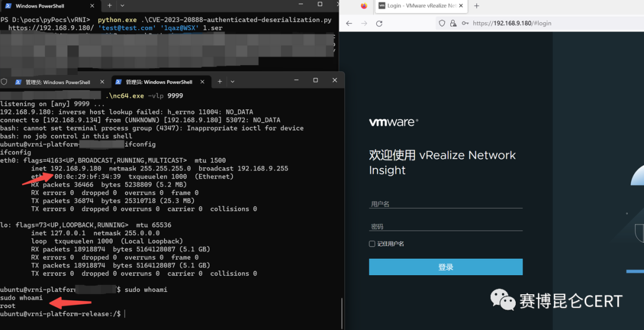Screen dimensions: 644x330
Task: Expand the tab dropdown in the lower PowerShell window
Action: pos(233,82)
